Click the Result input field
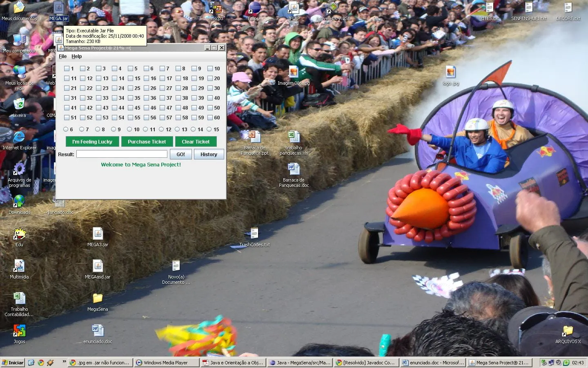The width and height of the screenshot is (588, 368). (122, 154)
